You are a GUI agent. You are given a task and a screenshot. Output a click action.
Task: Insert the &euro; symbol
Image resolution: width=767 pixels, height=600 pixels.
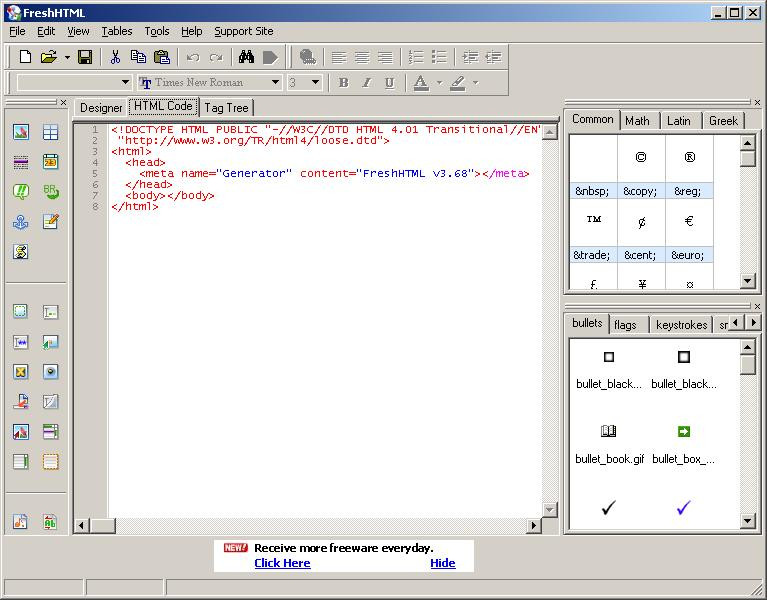688,231
